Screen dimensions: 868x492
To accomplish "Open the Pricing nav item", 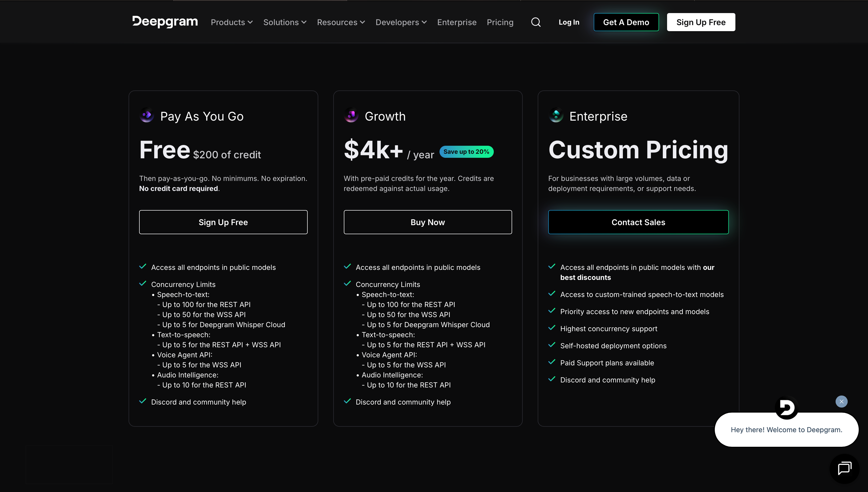I will click(x=500, y=22).
